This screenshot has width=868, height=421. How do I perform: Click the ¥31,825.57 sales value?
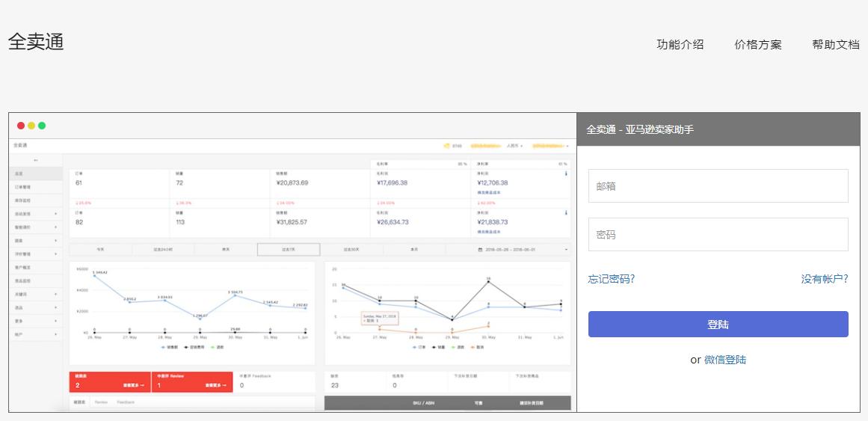click(292, 221)
